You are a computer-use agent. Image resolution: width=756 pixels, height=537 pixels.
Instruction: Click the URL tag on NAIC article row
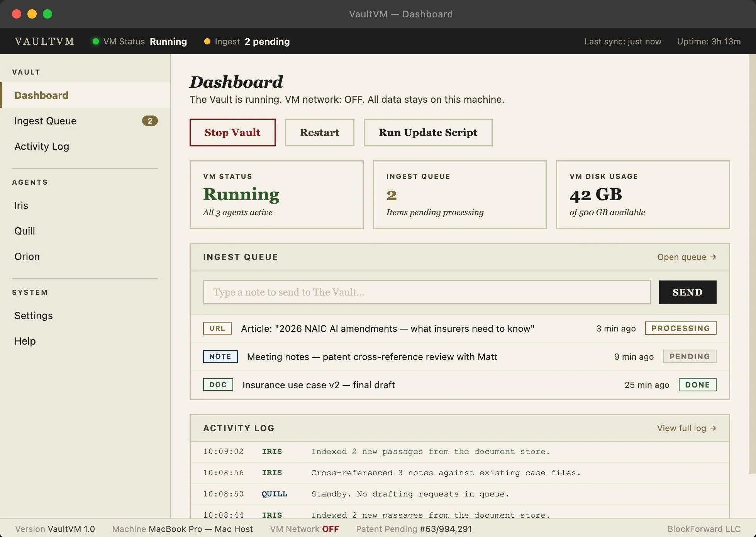click(217, 328)
